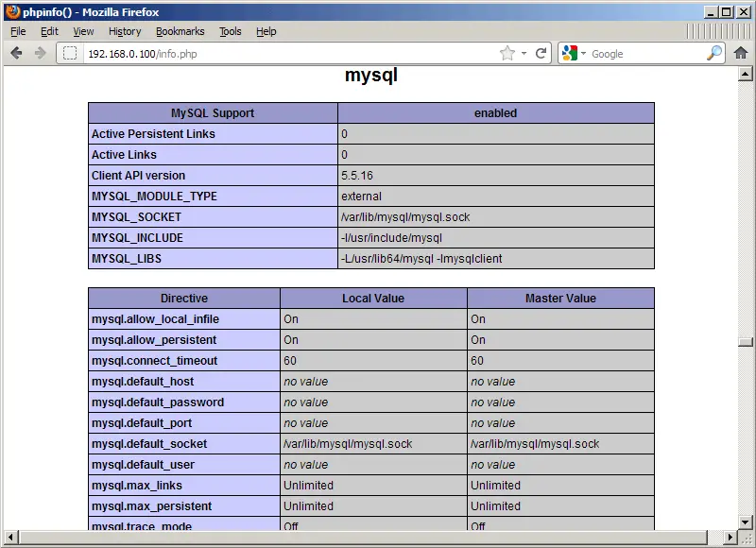Click the Forward navigation arrow
756x548 pixels.
pyautogui.click(x=40, y=53)
